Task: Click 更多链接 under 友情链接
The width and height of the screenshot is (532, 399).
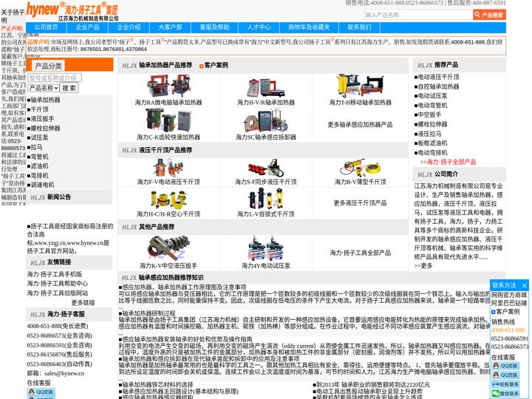Action: pos(83,303)
